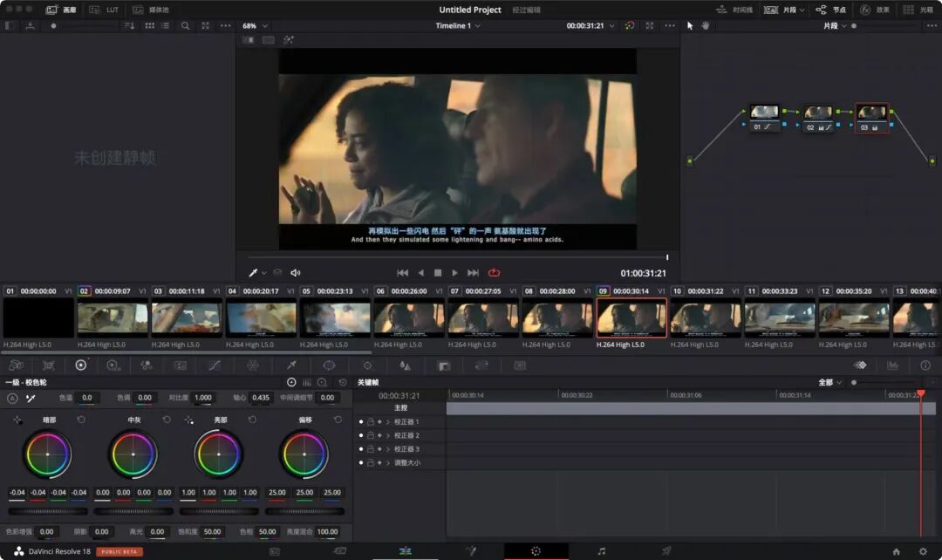Select the Qualifier eyedropper palette

[x=292, y=365]
